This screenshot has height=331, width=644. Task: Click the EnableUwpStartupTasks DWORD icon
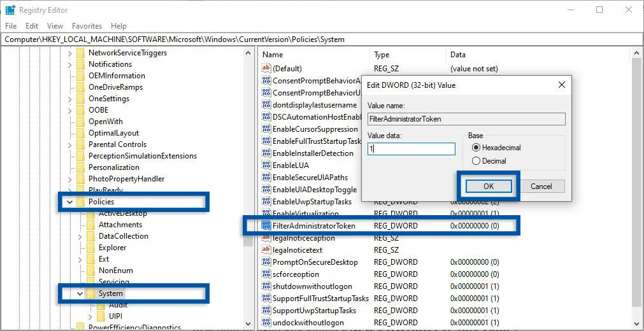(x=266, y=202)
